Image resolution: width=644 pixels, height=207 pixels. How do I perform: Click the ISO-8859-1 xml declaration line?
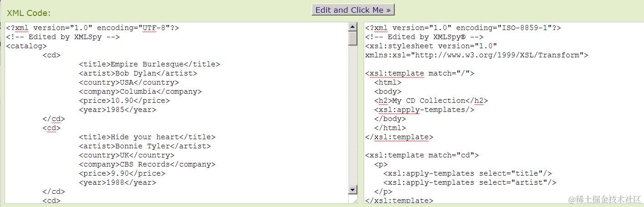463,28
